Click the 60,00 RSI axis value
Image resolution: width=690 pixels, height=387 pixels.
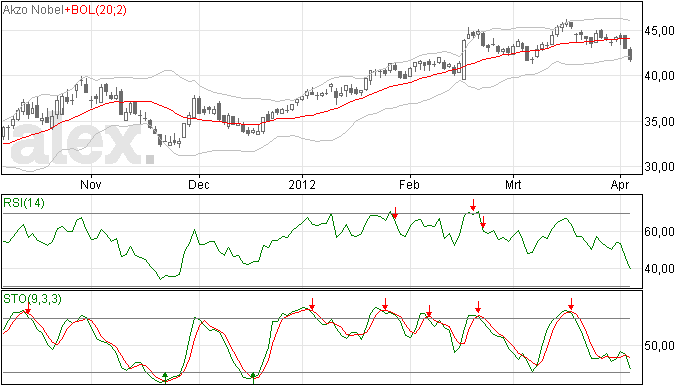[659, 232]
